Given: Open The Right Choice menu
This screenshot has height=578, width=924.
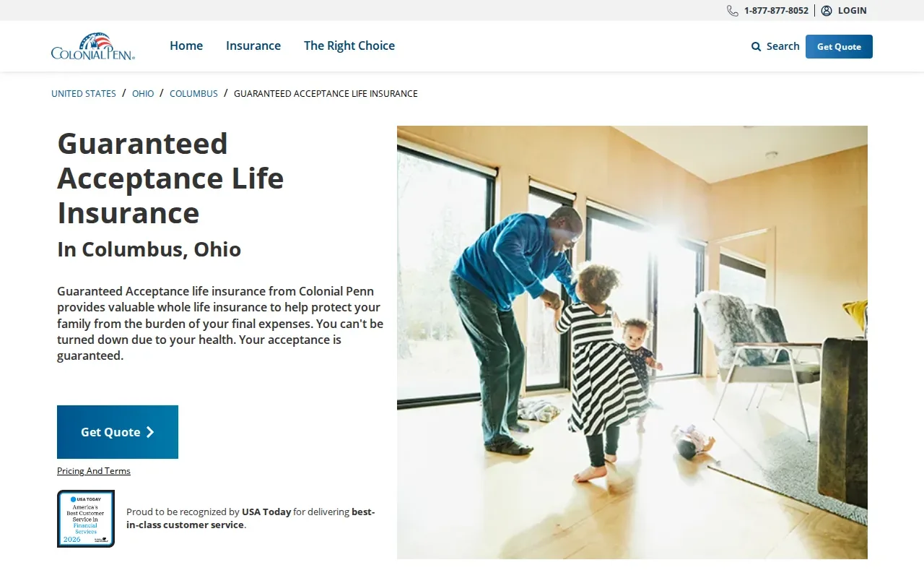Looking at the screenshot, I should coord(349,46).
